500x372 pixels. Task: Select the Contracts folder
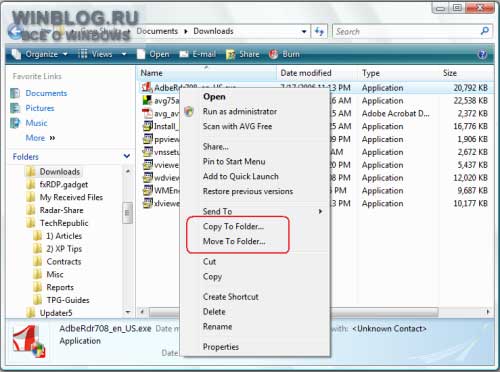click(x=64, y=262)
